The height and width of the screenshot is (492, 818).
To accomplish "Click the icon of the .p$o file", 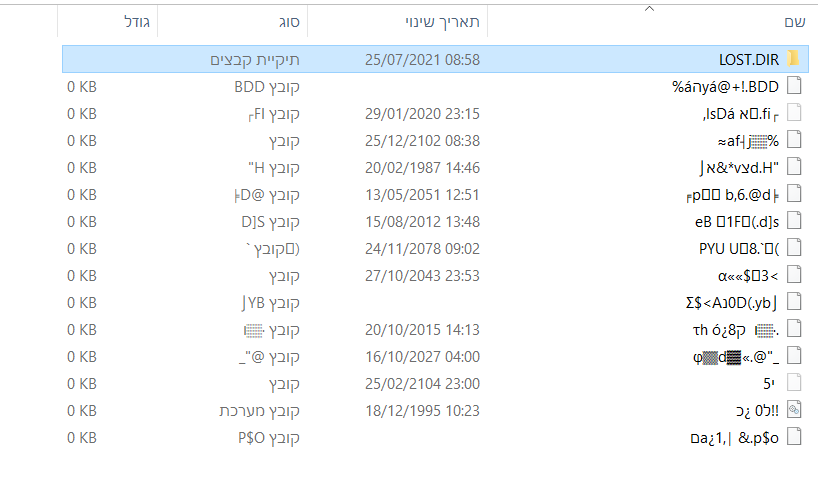I will [x=795, y=436].
